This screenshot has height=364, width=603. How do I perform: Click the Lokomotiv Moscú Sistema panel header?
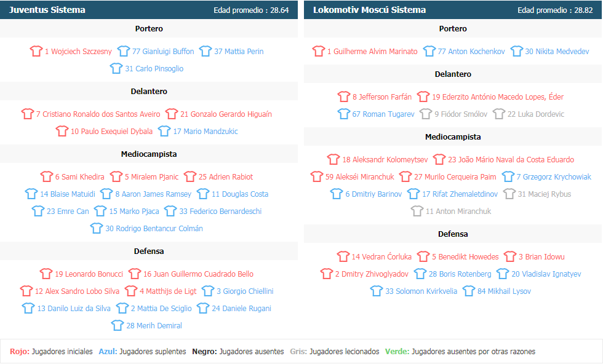[x=453, y=10]
